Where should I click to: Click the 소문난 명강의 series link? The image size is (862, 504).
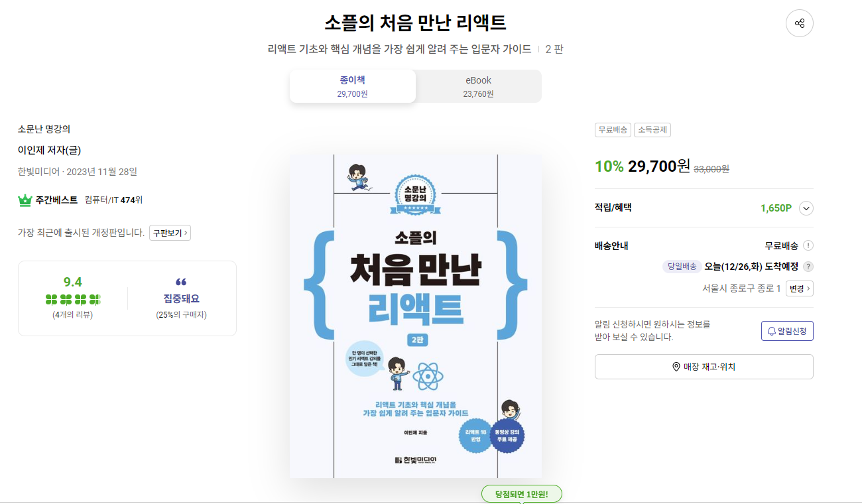pos(44,129)
